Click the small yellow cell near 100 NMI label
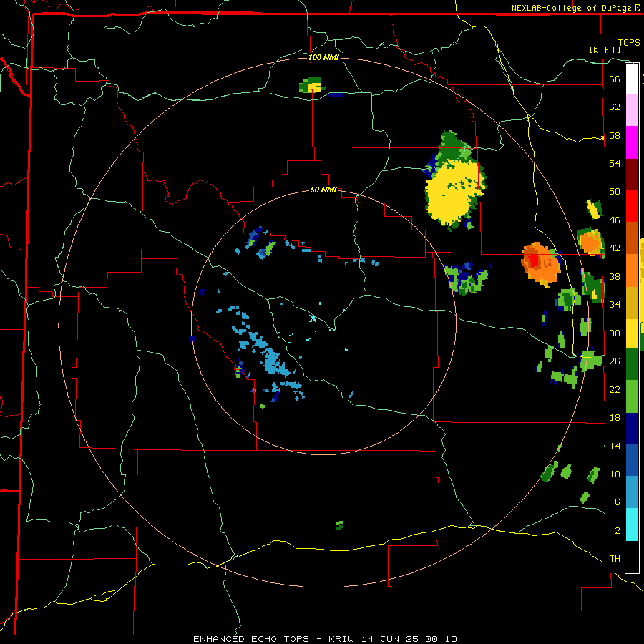This screenshot has height=644, width=644. (314, 87)
